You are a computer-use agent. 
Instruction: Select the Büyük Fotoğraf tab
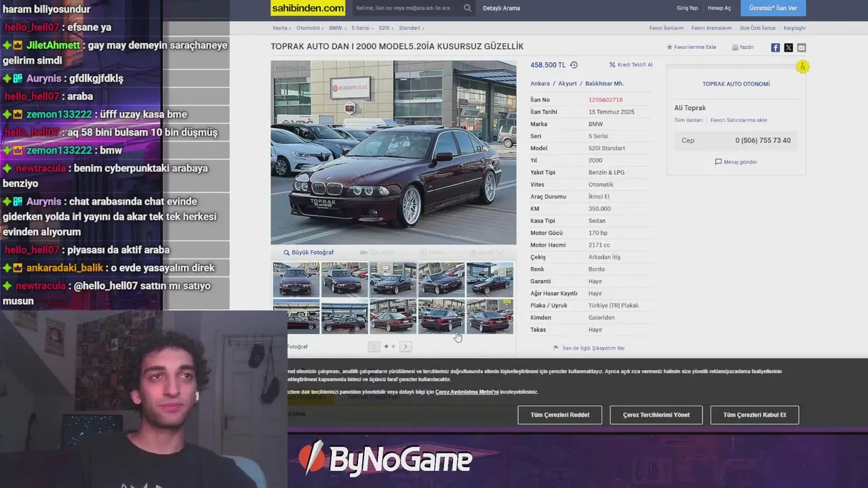[x=309, y=252]
